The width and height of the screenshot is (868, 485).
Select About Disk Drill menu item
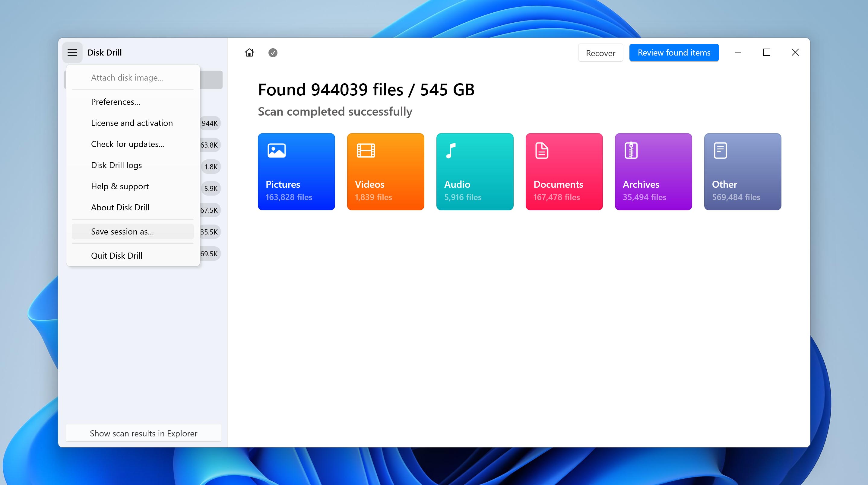coord(133,207)
